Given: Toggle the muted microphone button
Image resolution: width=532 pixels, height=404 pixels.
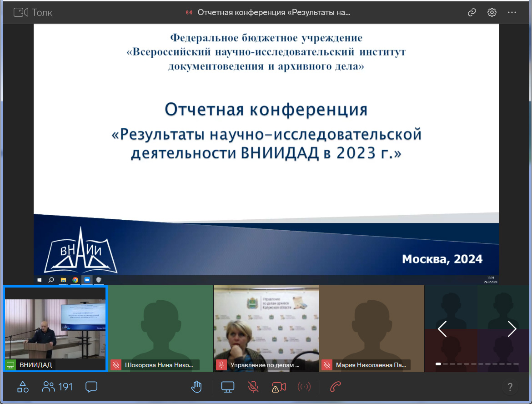Looking at the screenshot, I should 253,387.
